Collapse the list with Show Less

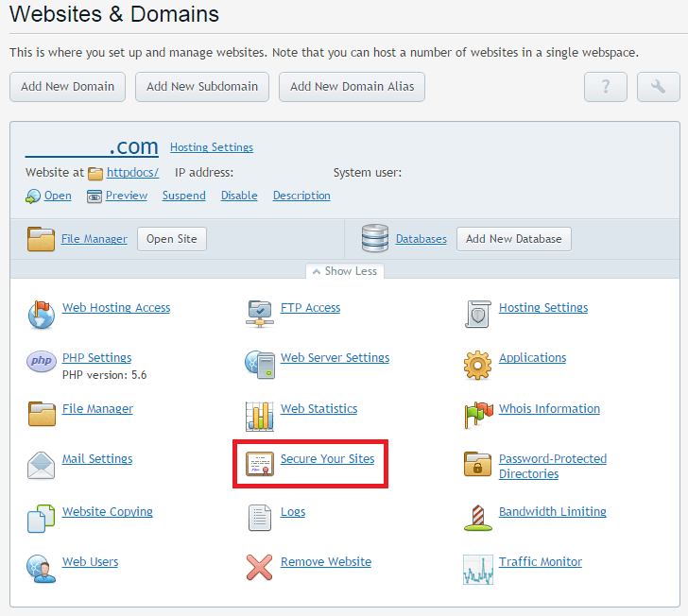(x=344, y=271)
